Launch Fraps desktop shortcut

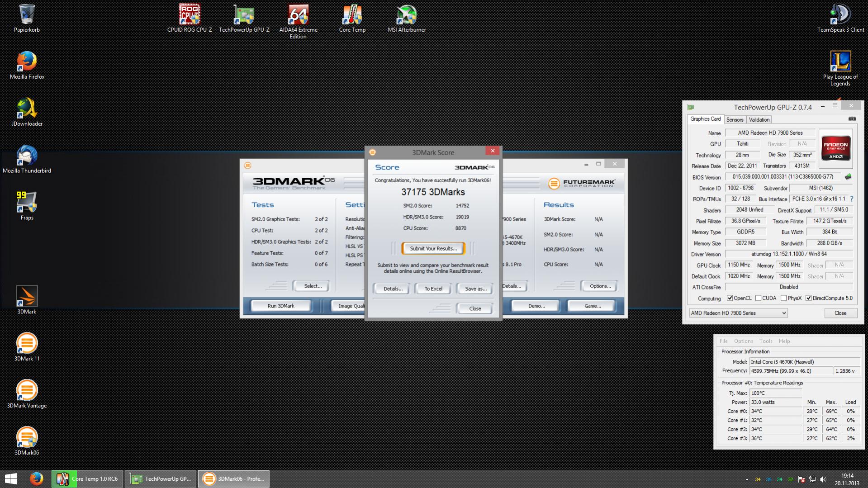pos(27,206)
